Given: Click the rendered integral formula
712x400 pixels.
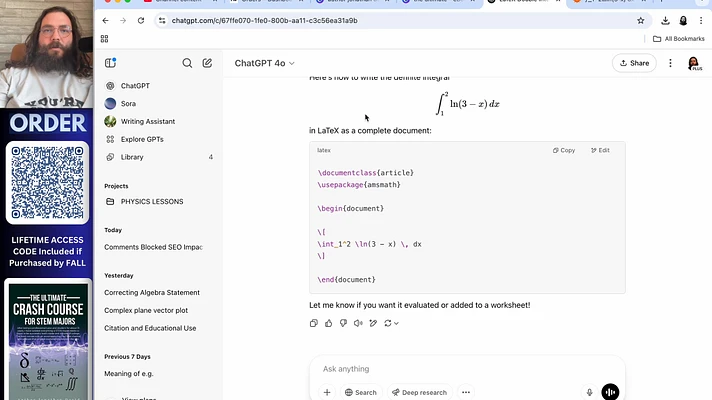Looking at the screenshot, I should click(467, 104).
